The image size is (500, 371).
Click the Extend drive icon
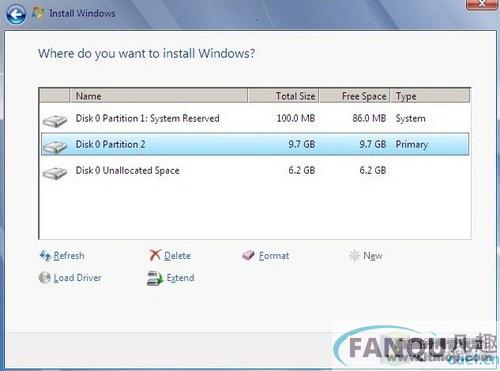[155, 278]
